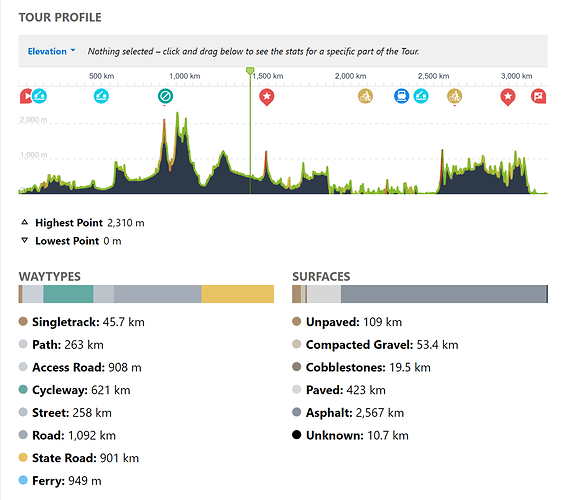Select Asphalt segment in surfaces bar
The image size is (565, 500).
pyautogui.click(x=444, y=294)
